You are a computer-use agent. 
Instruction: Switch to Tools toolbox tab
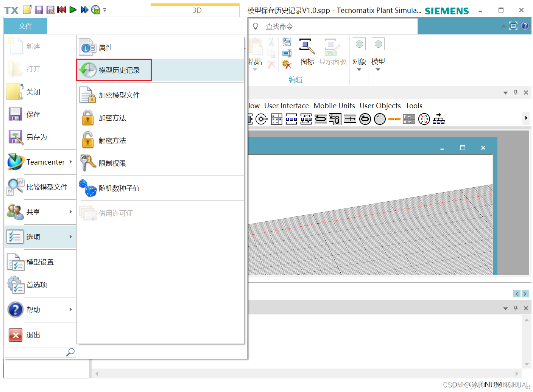click(414, 106)
